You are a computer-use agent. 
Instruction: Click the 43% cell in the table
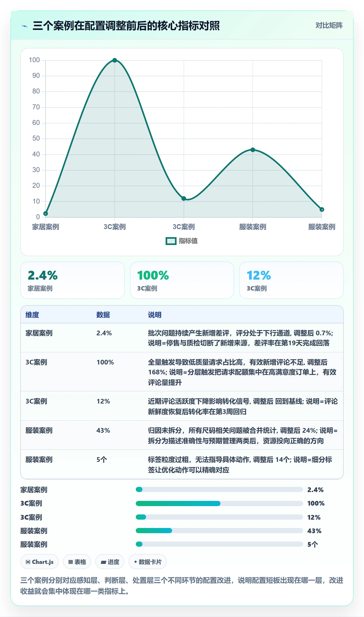pyautogui.click(x=103, y=430)
